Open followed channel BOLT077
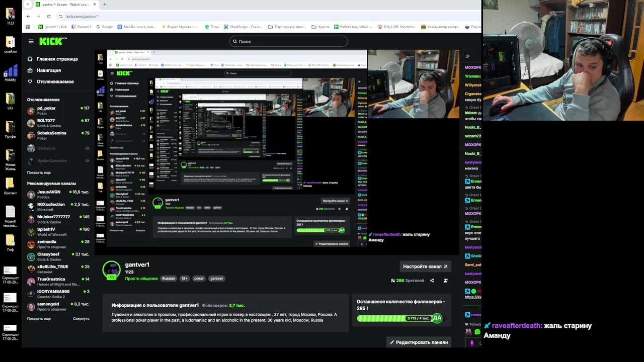This screenshot has height=362, width=644. 58,123
